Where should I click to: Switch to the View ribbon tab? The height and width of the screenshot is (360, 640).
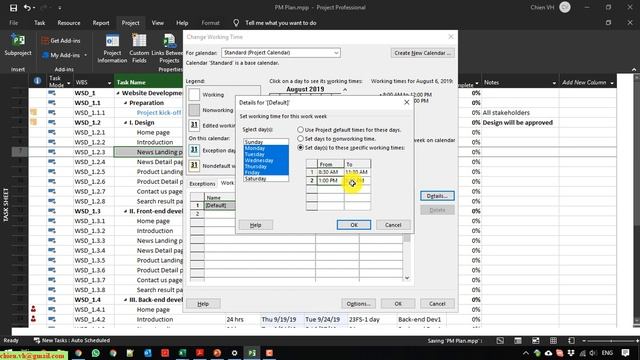point(158,23)
